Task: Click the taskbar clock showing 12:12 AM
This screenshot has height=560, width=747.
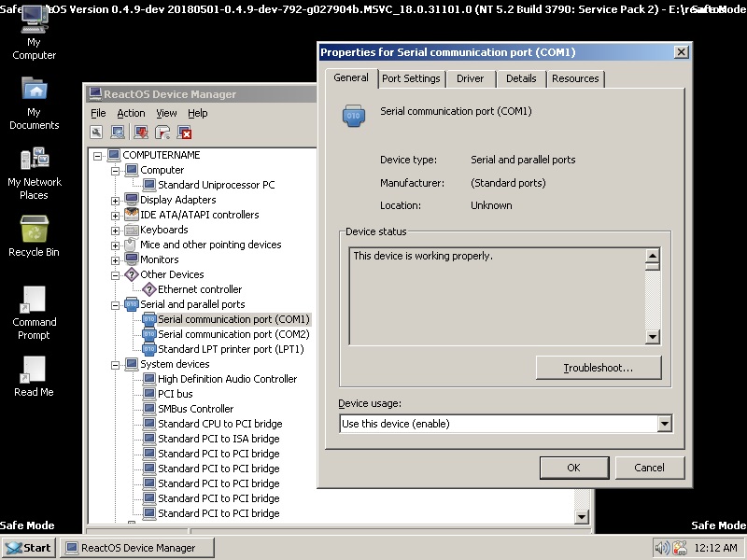Action: (715, 548)
